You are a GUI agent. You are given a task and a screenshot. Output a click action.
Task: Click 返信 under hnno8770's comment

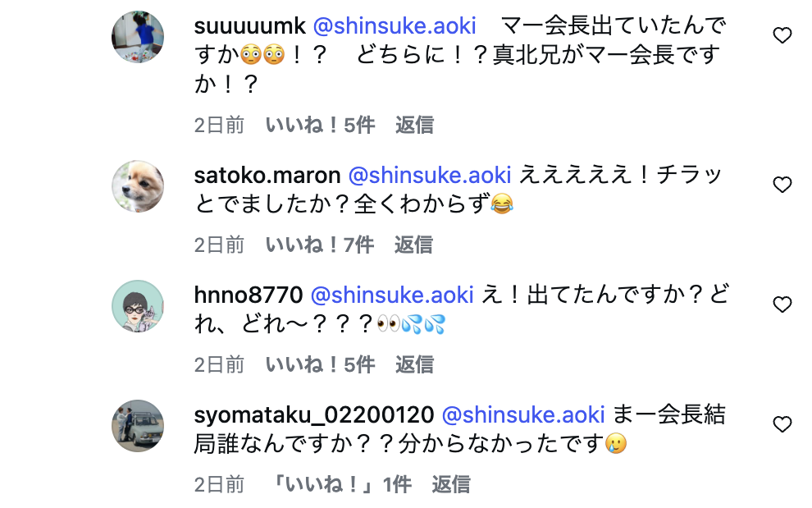point(414,364)
